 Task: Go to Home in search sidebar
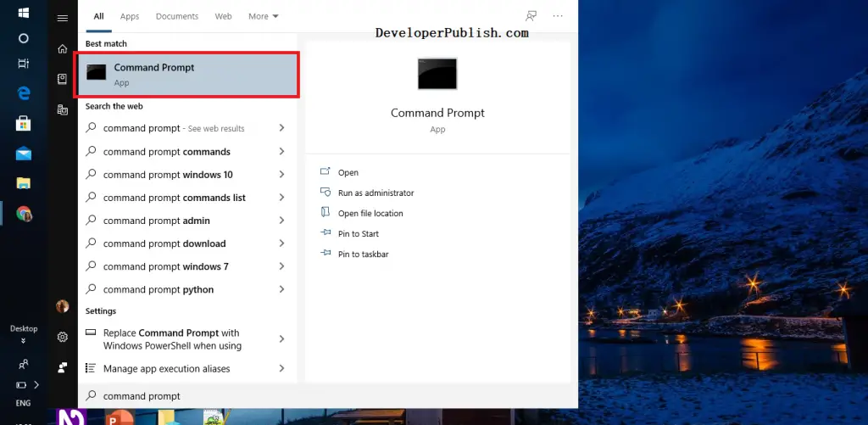tap(63, 48)
